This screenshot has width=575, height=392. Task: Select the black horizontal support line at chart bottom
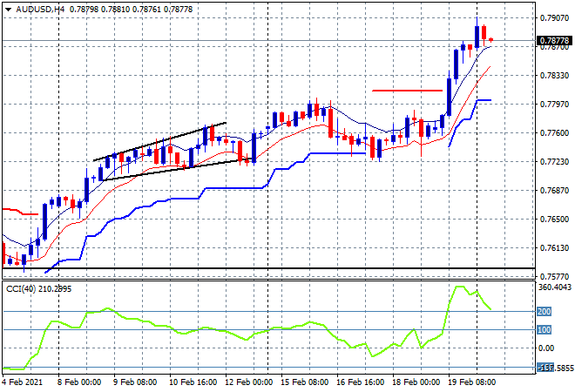(x=268, y=268)
